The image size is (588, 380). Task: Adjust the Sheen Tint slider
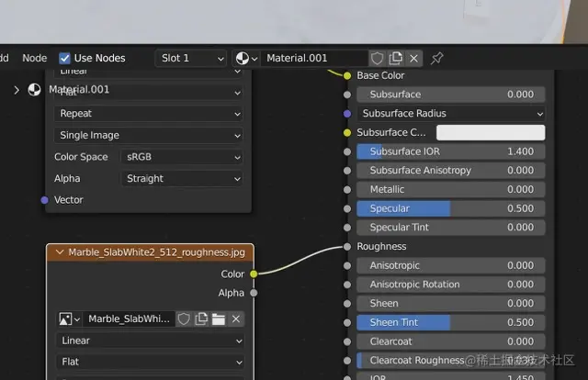click(x=451, y=323)
